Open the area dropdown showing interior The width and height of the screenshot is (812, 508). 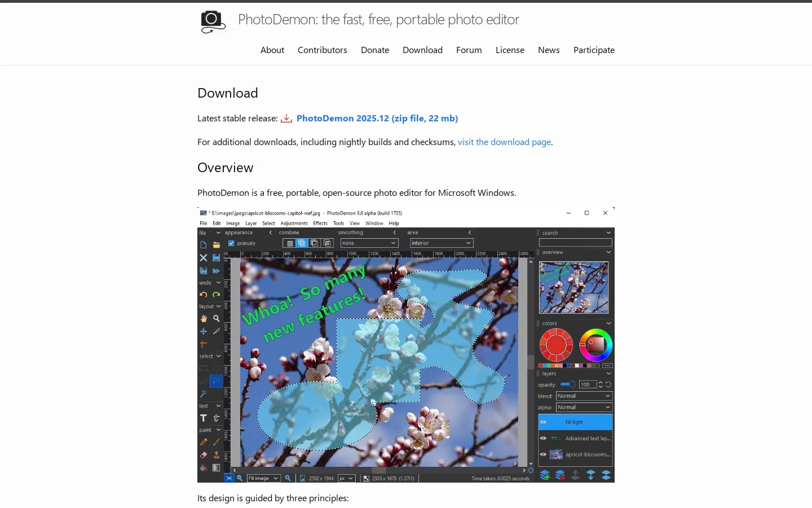point(442,243)
